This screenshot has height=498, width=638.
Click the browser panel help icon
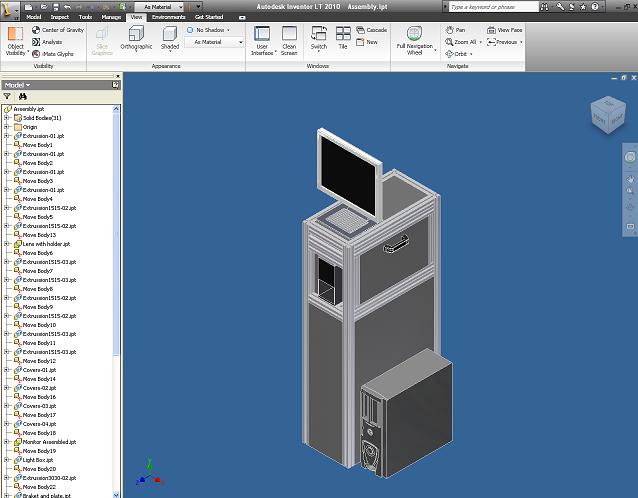[116, 85]
